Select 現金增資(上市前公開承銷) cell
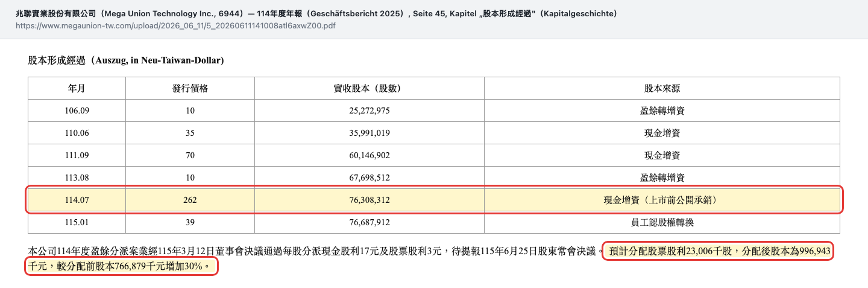Screen dimensions: 868x288 (662, 200)
